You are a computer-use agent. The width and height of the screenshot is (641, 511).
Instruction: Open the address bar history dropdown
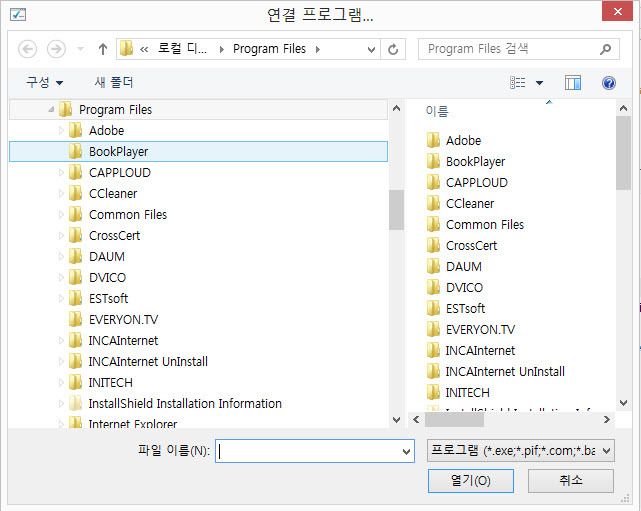pyautogui.click(x=371, y=49)
